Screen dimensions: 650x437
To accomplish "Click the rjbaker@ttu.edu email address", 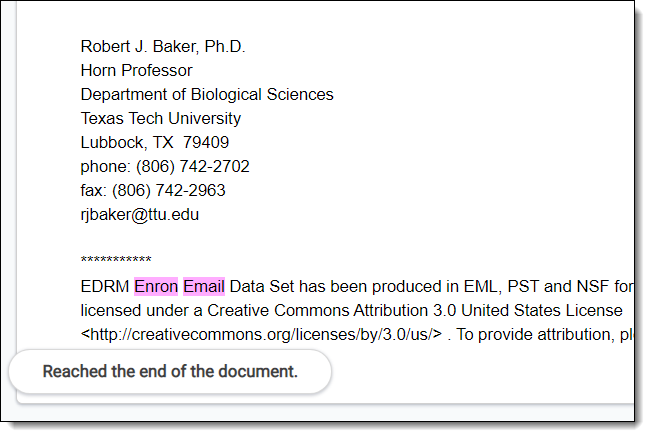I will (140, 214).
